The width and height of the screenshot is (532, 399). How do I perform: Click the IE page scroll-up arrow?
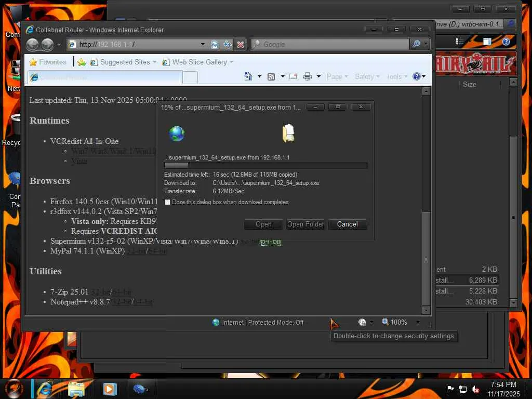(426, 91)
